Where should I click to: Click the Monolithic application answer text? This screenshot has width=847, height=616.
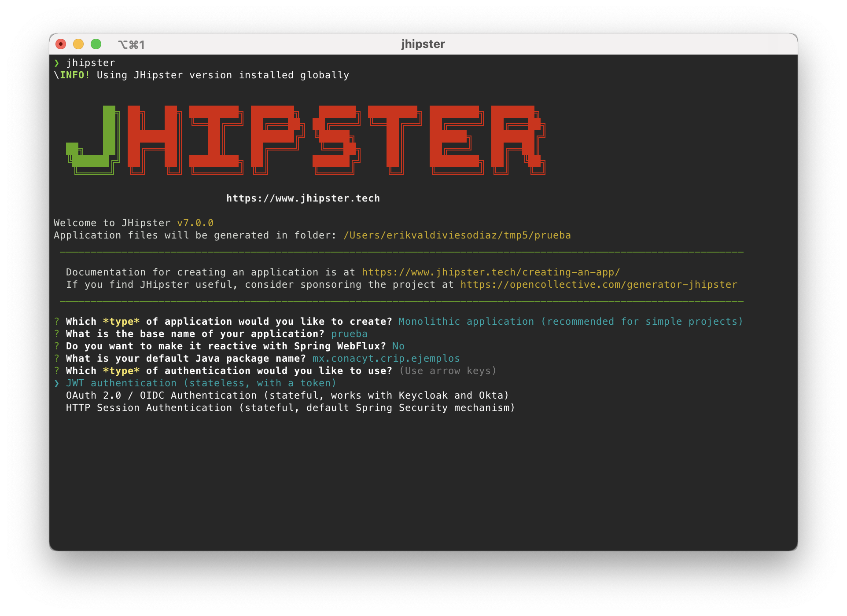[571, 322]
